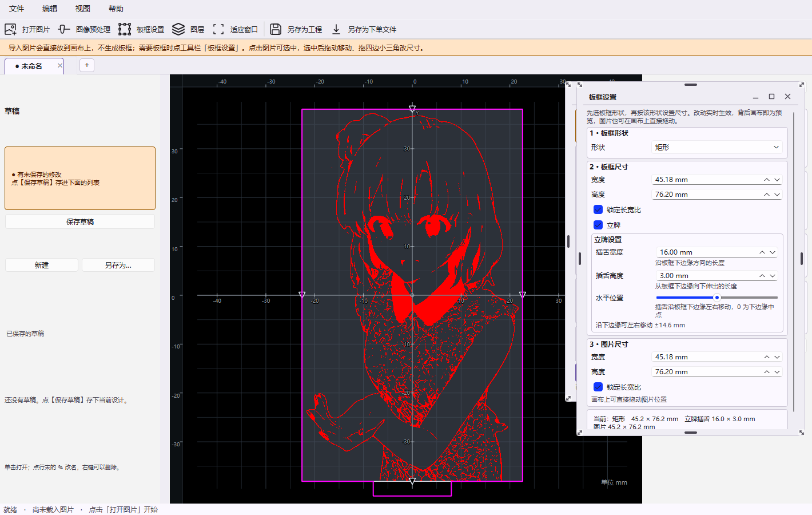Click the 另存为... draft button

(118, 265)
